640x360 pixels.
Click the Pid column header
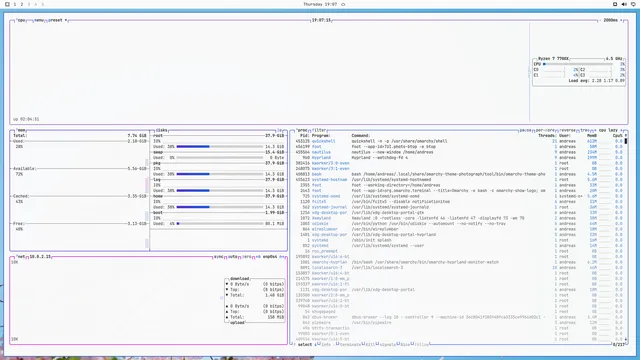[x=304, y=136]
